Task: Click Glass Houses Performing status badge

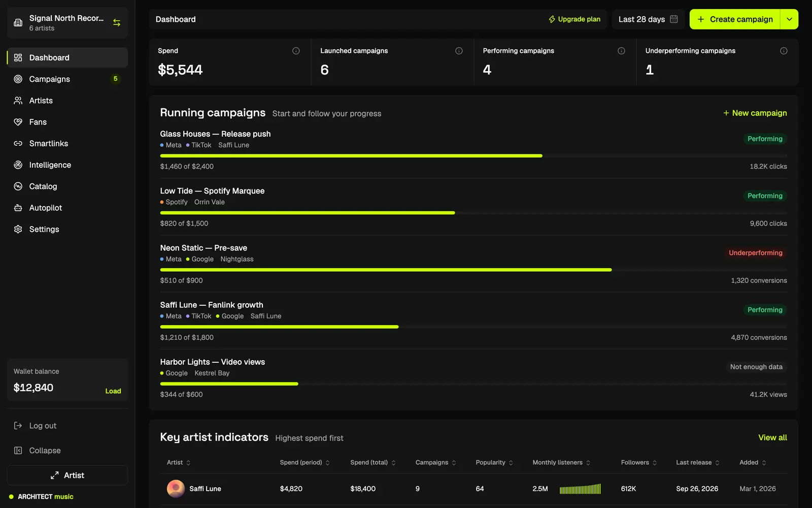Action: 765,139
